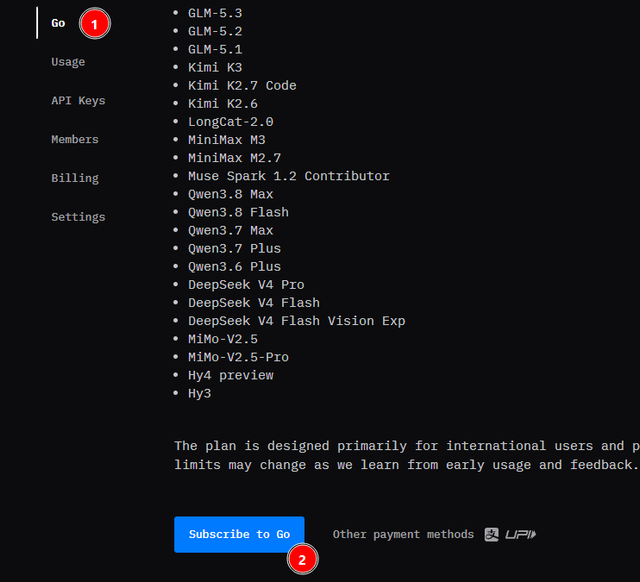Click the LongCat-2.0 entry
640x582 pixels.
pyautogui.click(x=231, y=122)
